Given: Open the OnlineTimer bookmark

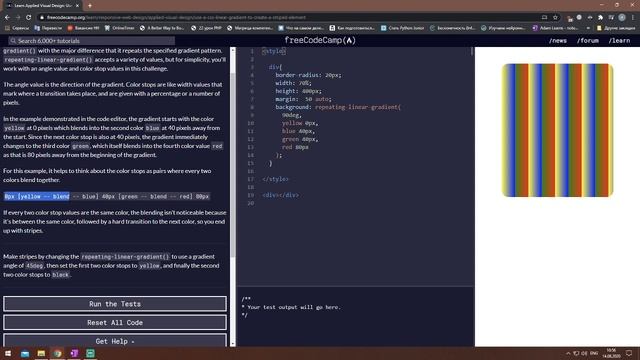Looking at the screenshot, I should coord(120,28).
